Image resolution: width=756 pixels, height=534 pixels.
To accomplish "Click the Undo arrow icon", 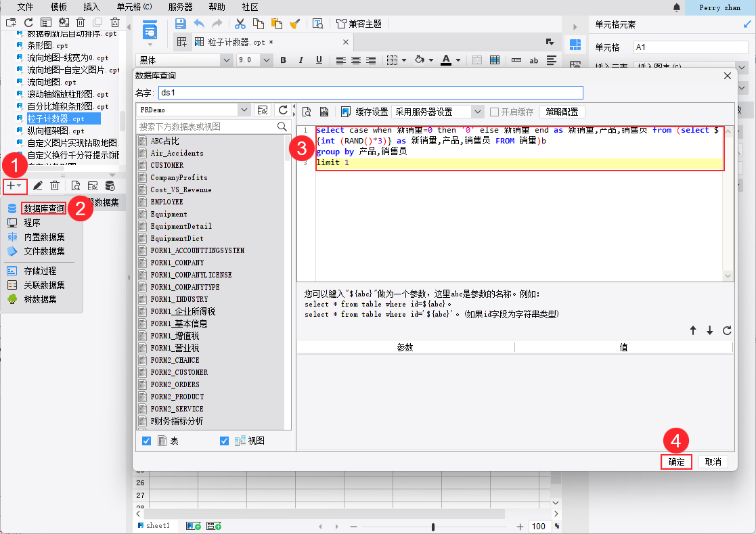I will 199,22.
